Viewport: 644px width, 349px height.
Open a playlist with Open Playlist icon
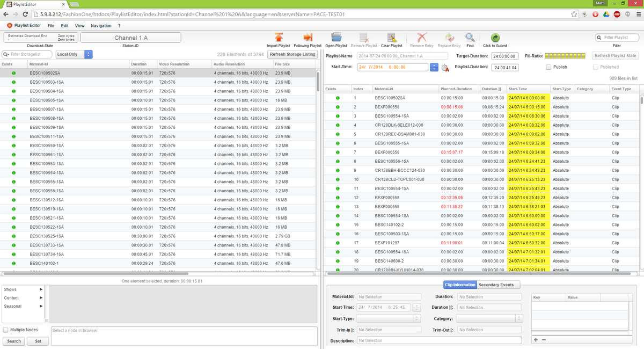336,37
